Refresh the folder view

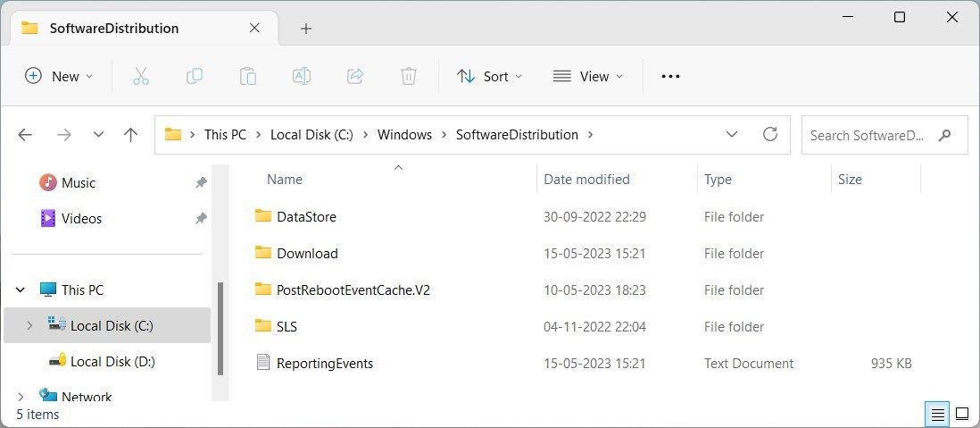coord(770,135)
